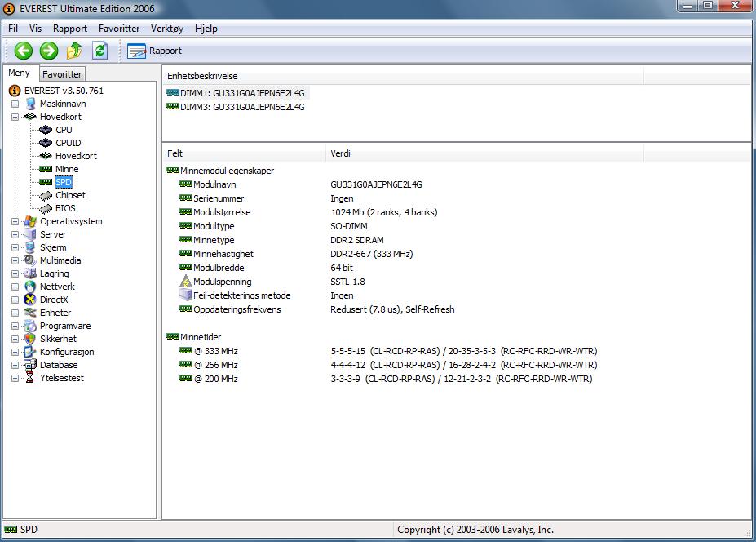This screenshot has height=542, width=756.
Task: Select the Chipset icon in tree
Action: [46, 195]
